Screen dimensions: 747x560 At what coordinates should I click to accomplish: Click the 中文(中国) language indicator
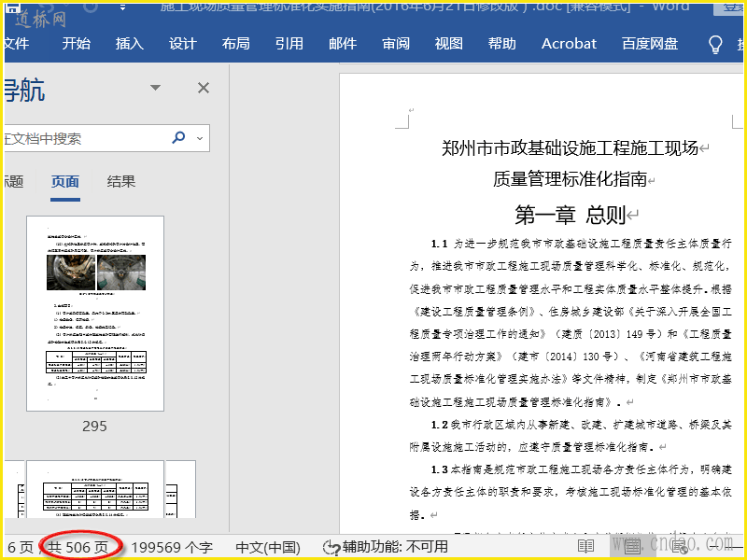pos(266,547)
